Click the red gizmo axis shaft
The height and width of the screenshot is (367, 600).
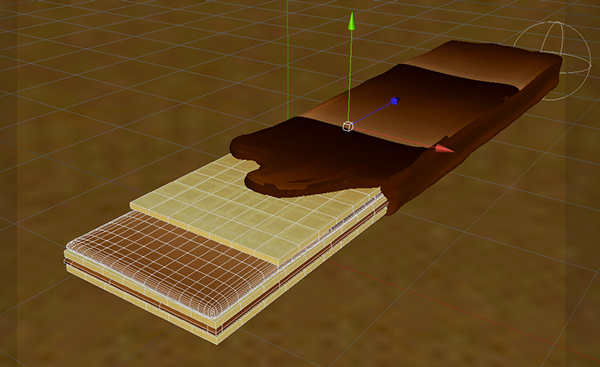[394, 138]
